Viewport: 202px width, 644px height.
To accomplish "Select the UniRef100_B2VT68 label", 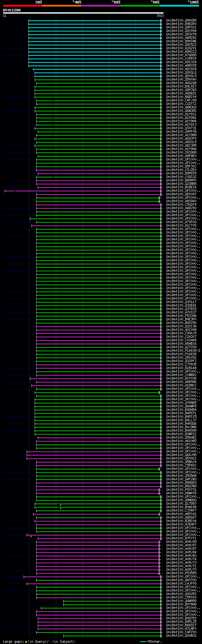I will [181, 378].
